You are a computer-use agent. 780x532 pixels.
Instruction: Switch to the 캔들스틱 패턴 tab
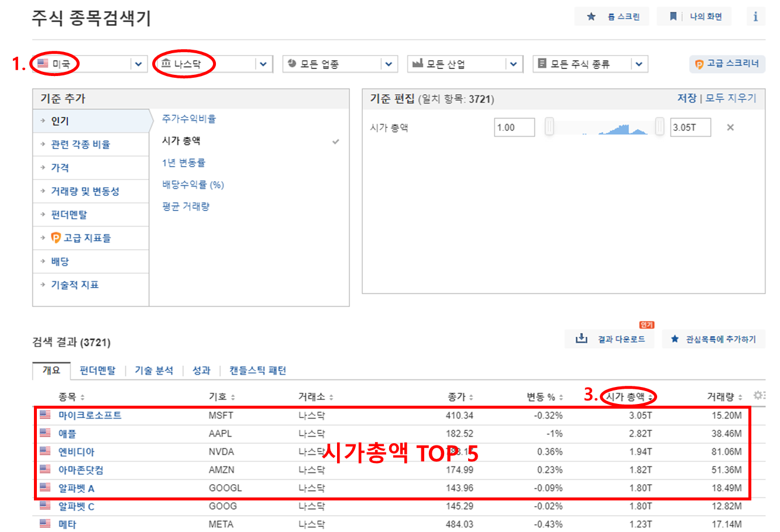[x=257, y=370]
